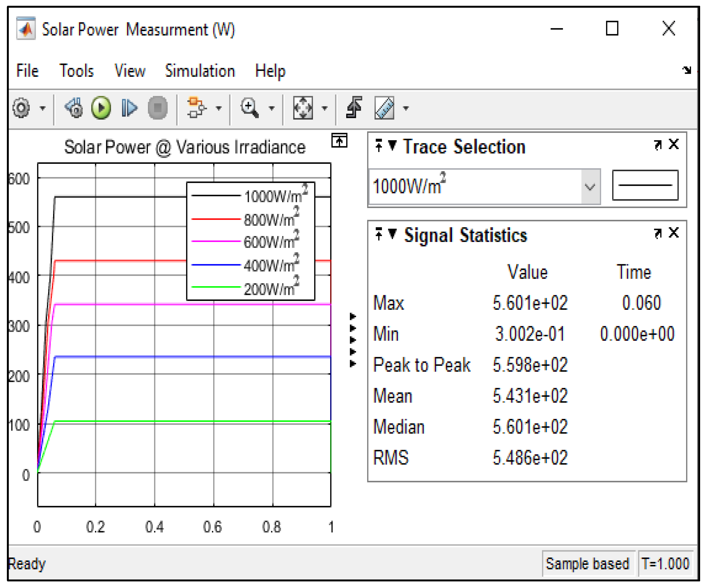Screen dimensions: 707x588
Task: Toggle the cursor measurements ruler icon
Action: click(x=384, y=108)
